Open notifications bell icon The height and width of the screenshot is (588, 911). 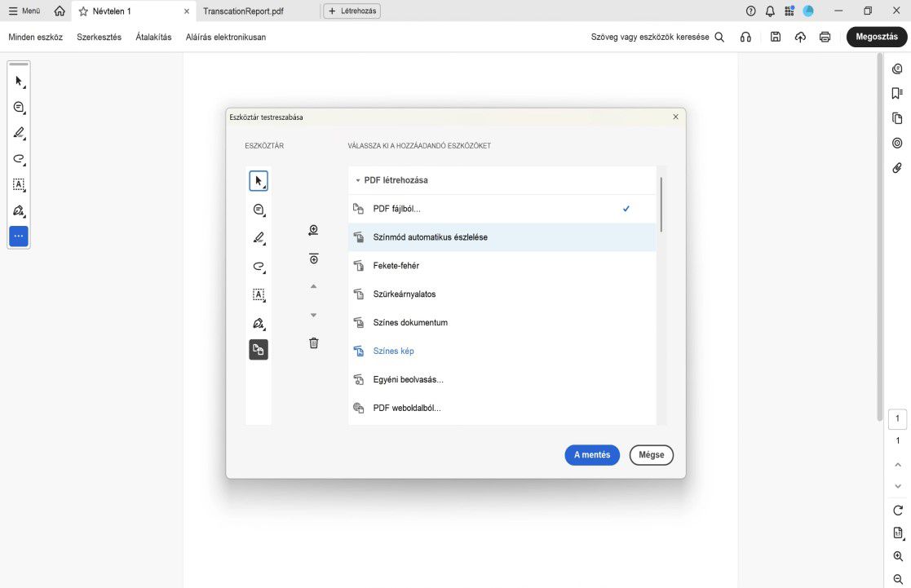click(770, 11)
